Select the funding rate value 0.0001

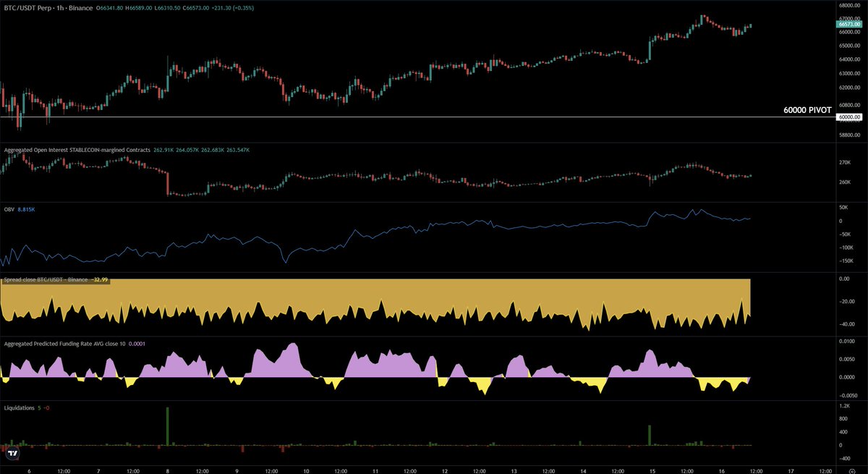137,344
